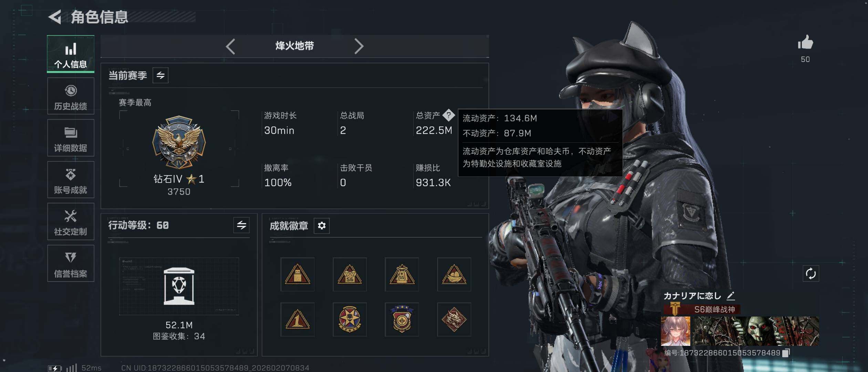
Task: Open the collection display case showing 52.1M
Action: [179, 286]
